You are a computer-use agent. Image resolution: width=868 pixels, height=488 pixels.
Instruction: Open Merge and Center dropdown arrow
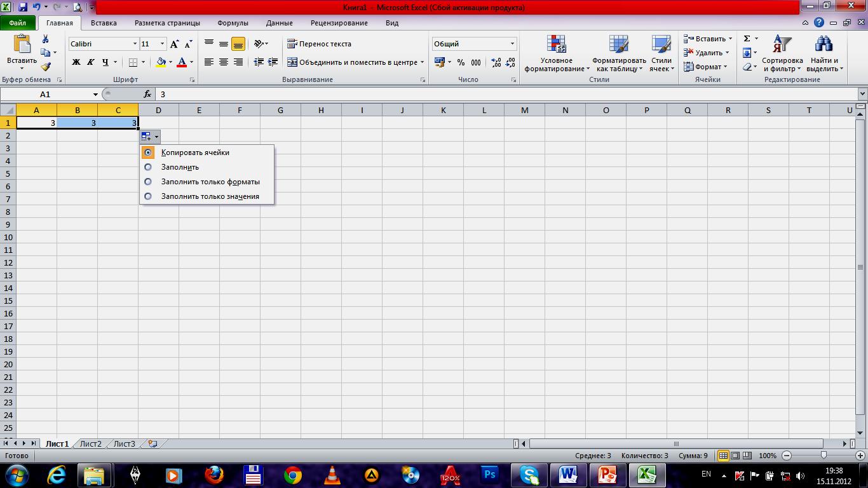423,62
